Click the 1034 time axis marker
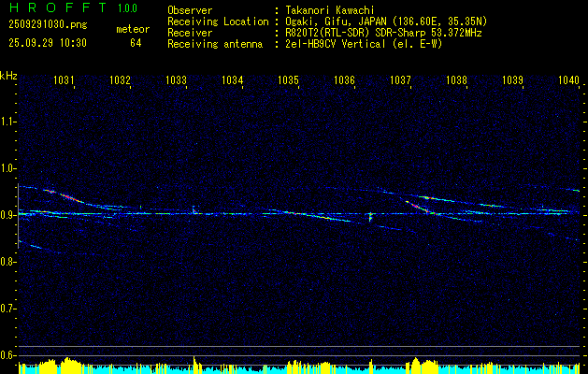The height and width of the screenshot is (374, 588). click(233, 79)
